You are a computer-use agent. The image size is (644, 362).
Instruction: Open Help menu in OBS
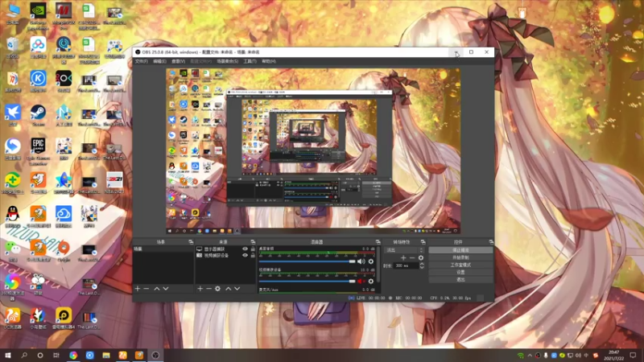[x=269, y=61]
